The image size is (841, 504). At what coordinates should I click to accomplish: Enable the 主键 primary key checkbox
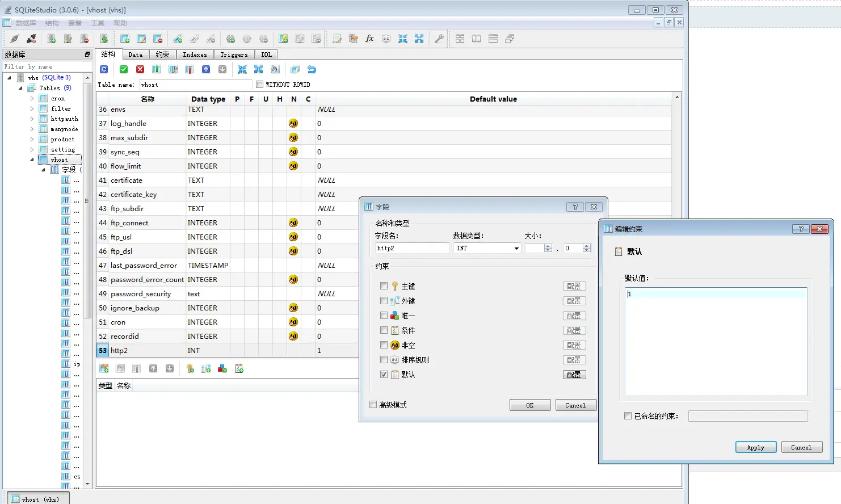(384, 286)
